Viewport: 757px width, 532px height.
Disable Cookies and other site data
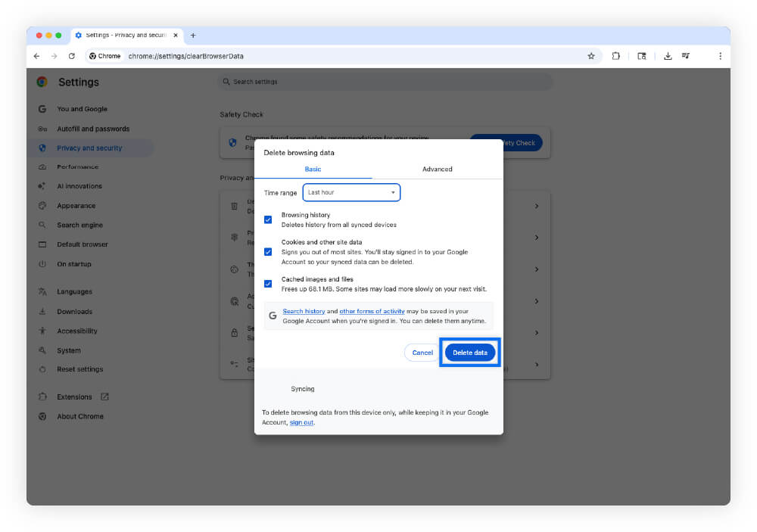click(x=267, y=251)
